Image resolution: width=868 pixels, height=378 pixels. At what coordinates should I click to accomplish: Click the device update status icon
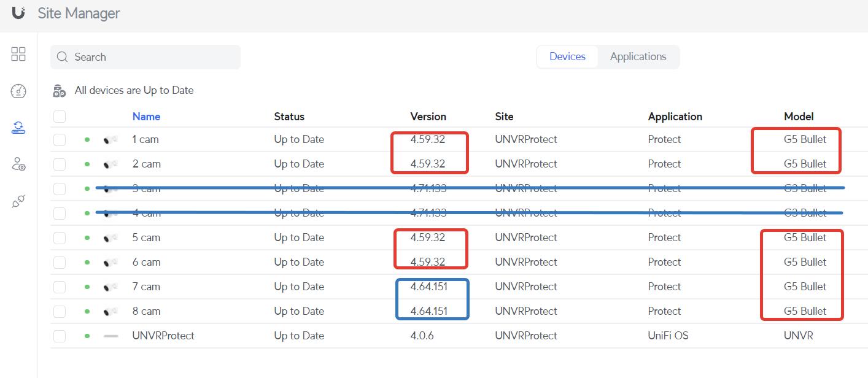pyautogui.click(x=59, y=91)
